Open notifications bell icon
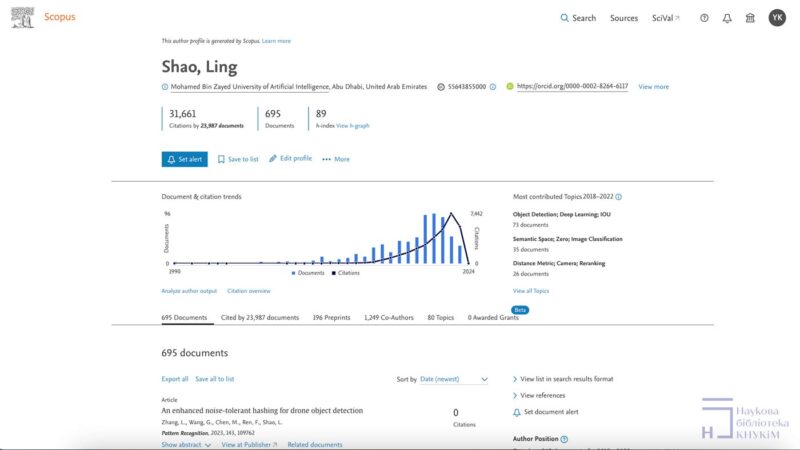The height and width of the screenshot is (450, 800). 727,18
